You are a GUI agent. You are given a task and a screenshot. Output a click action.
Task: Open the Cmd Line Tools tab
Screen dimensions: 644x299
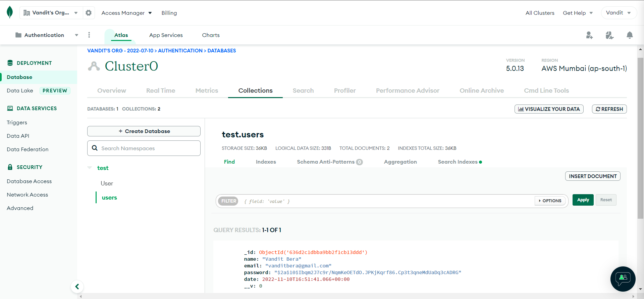pos(546,90)
